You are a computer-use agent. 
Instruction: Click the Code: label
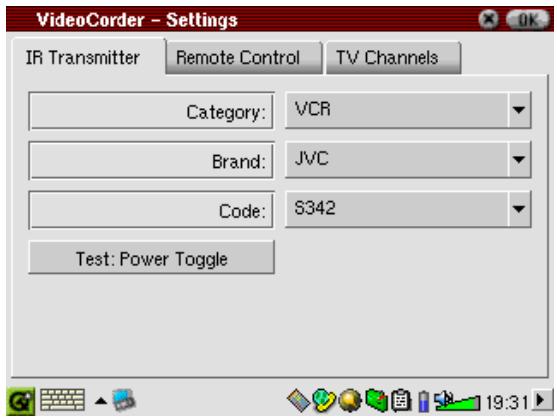click(242, 211)
